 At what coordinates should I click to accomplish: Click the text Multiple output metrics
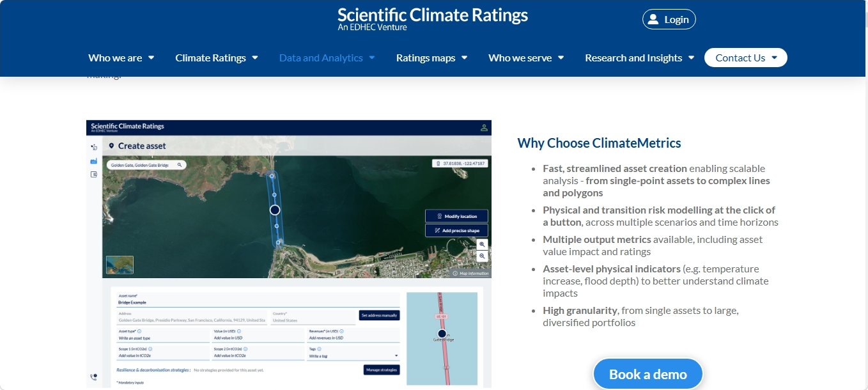tap(597, 239)
